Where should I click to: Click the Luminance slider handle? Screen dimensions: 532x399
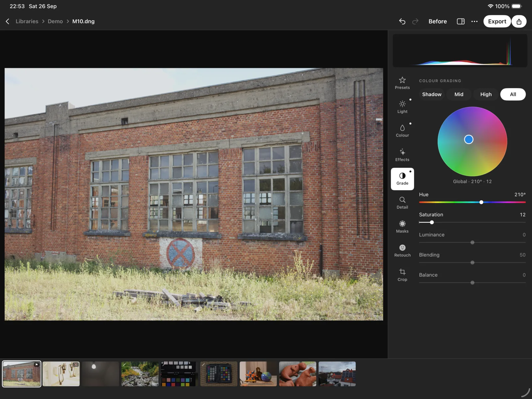[x=472, y=242]
